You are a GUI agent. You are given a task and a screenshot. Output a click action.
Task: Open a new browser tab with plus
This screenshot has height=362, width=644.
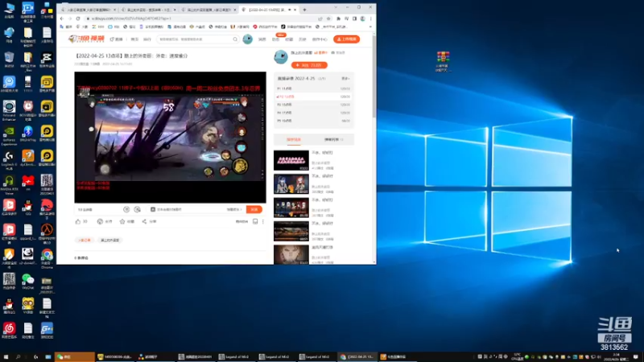click(304, 10)
